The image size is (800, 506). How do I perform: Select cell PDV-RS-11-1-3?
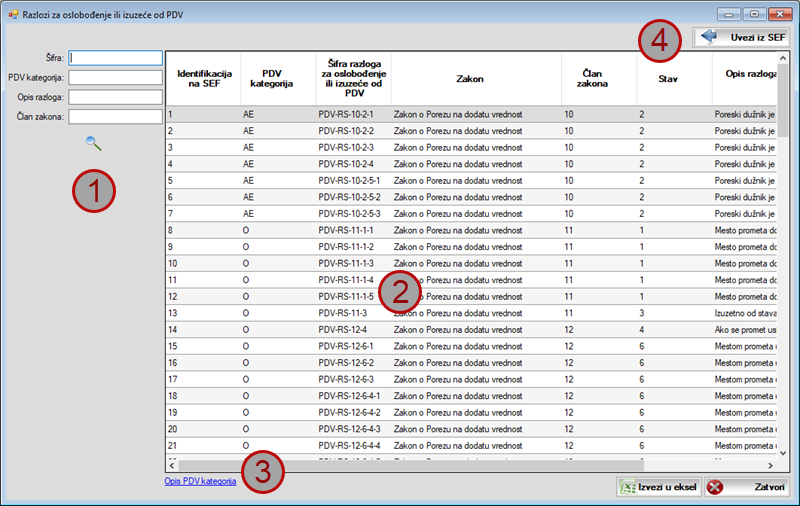pos(354,263)
